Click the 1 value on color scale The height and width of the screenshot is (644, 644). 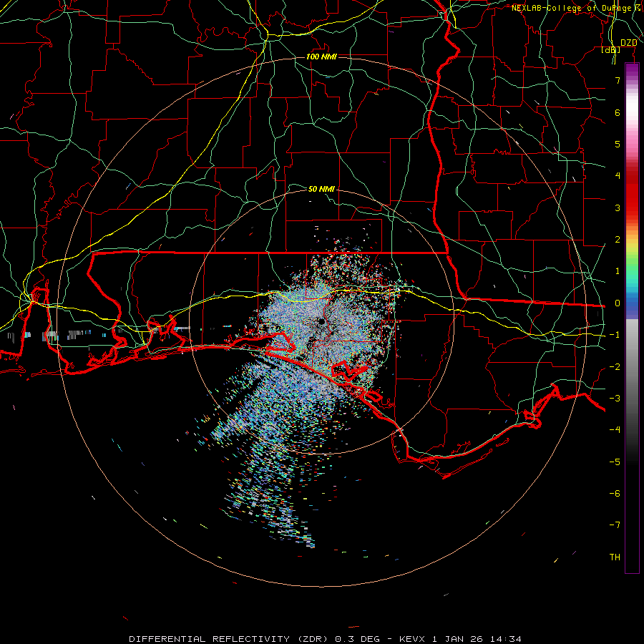coord(618,271)
